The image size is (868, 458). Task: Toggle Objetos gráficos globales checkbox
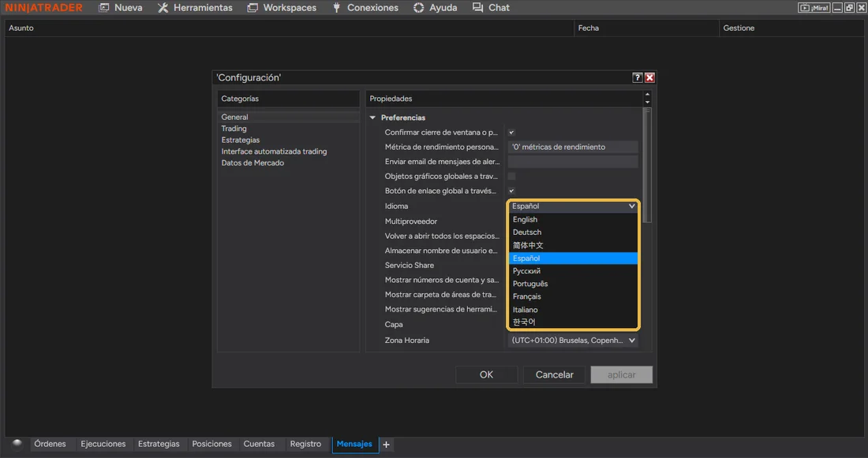tap(511, 176)
